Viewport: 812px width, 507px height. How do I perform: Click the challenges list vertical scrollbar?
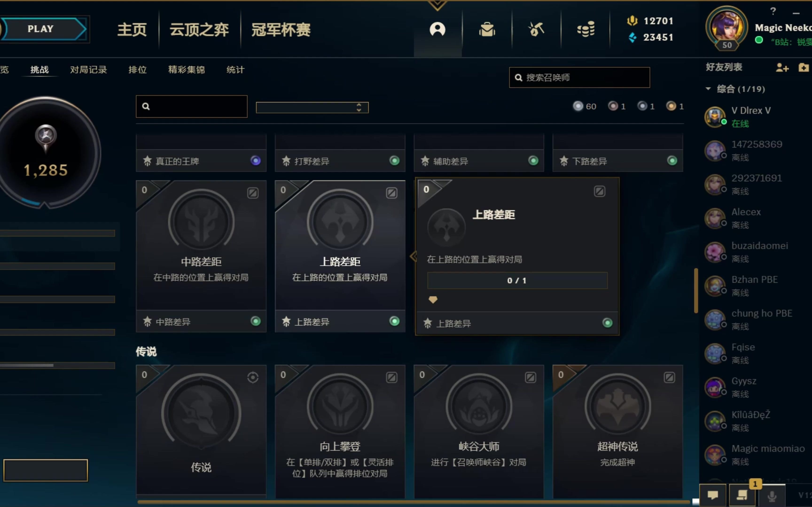pos(696,290)
